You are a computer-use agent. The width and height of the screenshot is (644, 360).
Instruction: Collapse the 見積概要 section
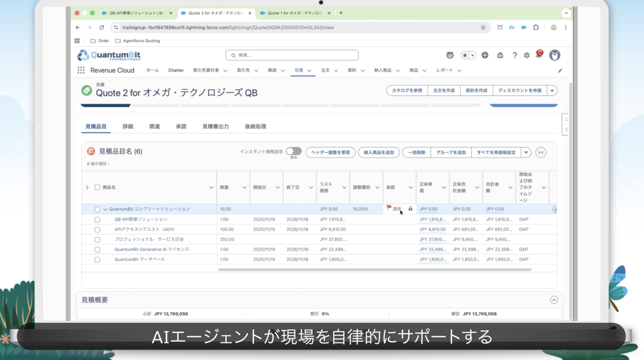554,300
